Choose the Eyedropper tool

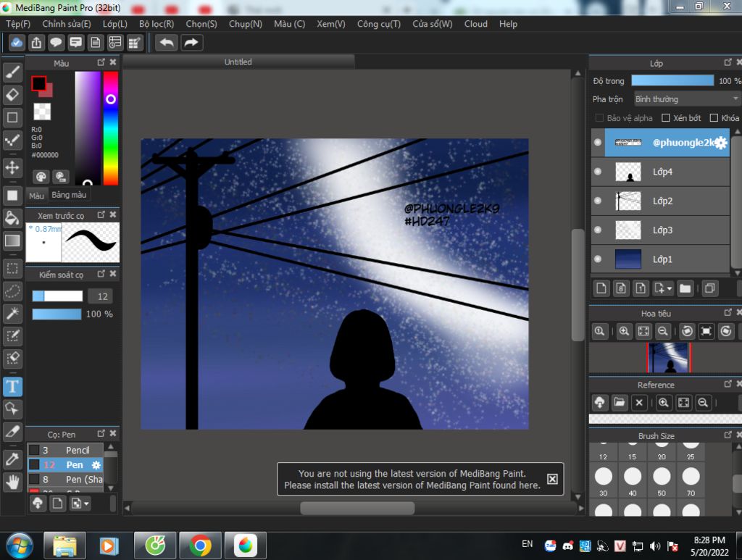pos(12,459)
